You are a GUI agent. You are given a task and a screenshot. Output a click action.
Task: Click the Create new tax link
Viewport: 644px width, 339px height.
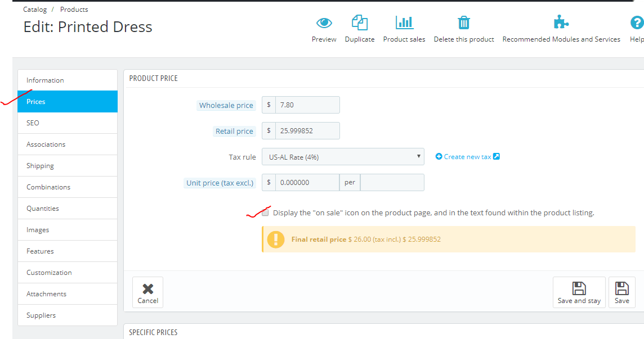467,157
